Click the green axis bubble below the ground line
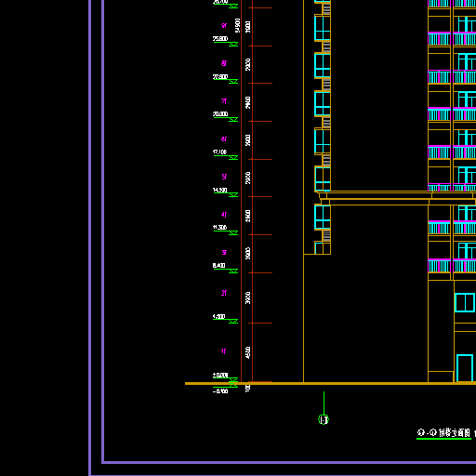The image size is (476, 476). click(x=324, y=419)
